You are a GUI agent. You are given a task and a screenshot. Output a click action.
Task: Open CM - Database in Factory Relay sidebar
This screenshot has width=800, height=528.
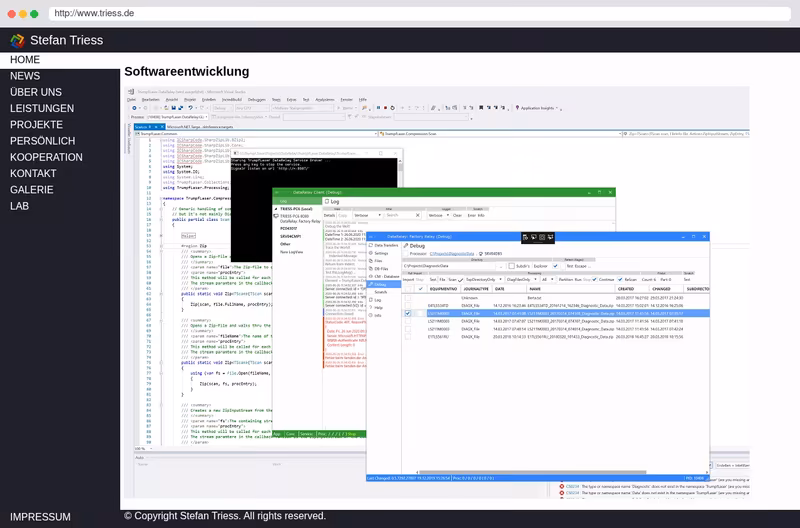tap(384, 276)
